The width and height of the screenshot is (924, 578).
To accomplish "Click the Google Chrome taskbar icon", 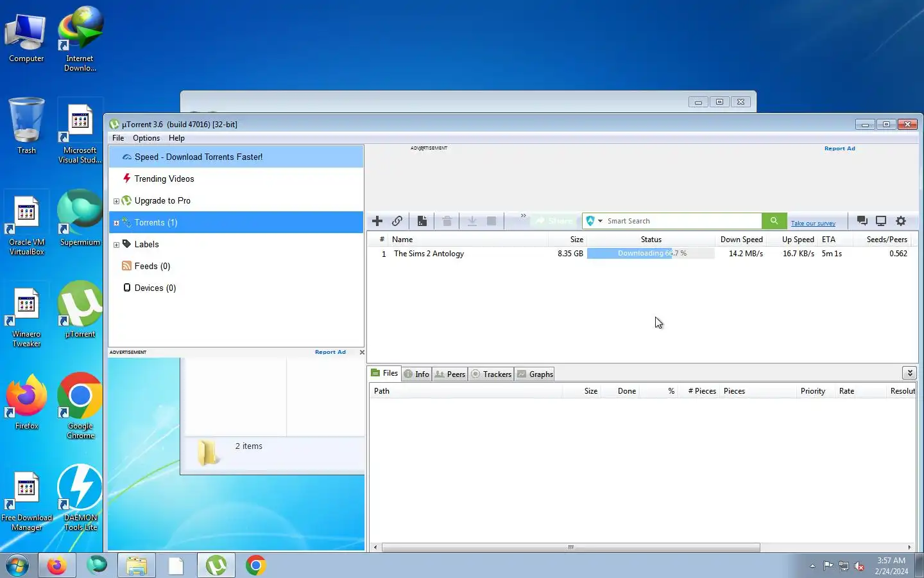I will (x=255, y=566).
